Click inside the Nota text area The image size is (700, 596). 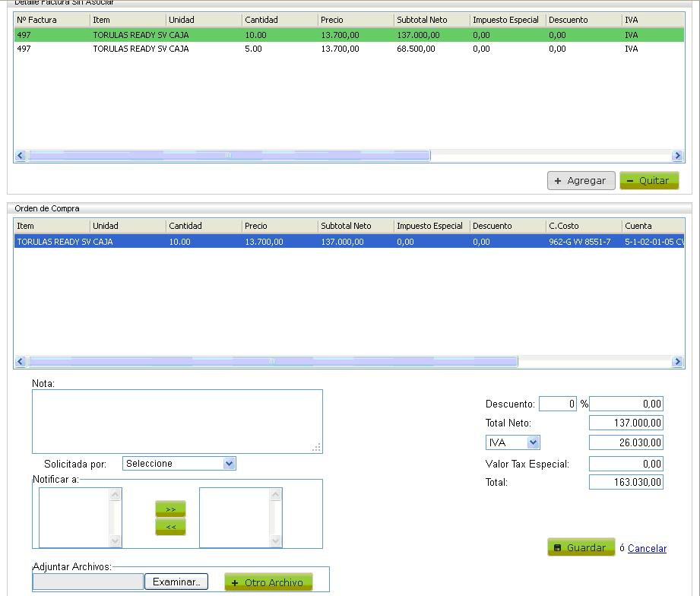click(177, 421)
